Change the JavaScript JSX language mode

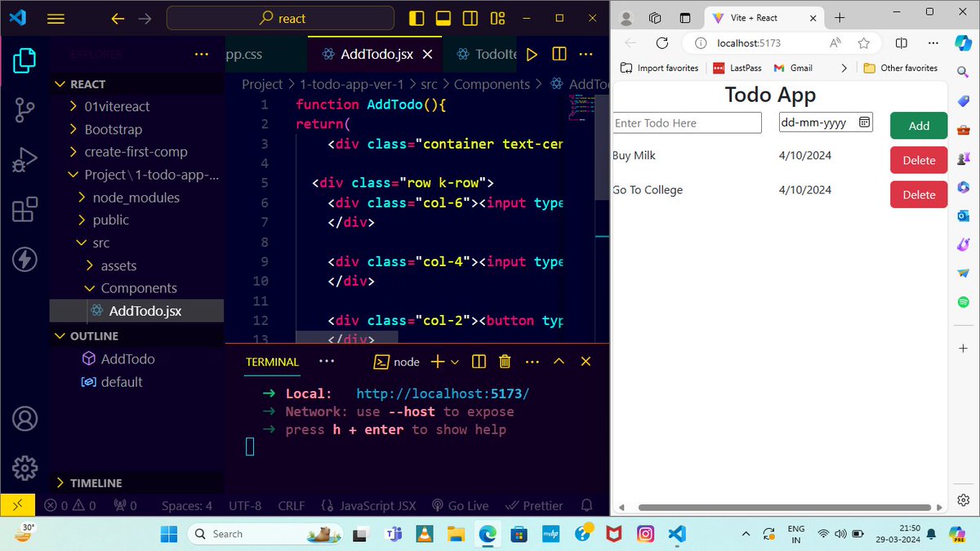(369, 506)
